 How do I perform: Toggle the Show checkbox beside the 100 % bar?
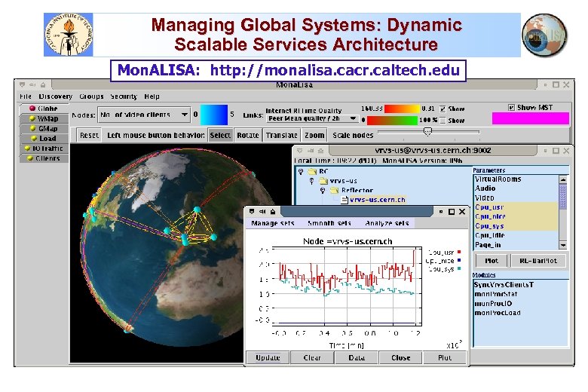443,121
